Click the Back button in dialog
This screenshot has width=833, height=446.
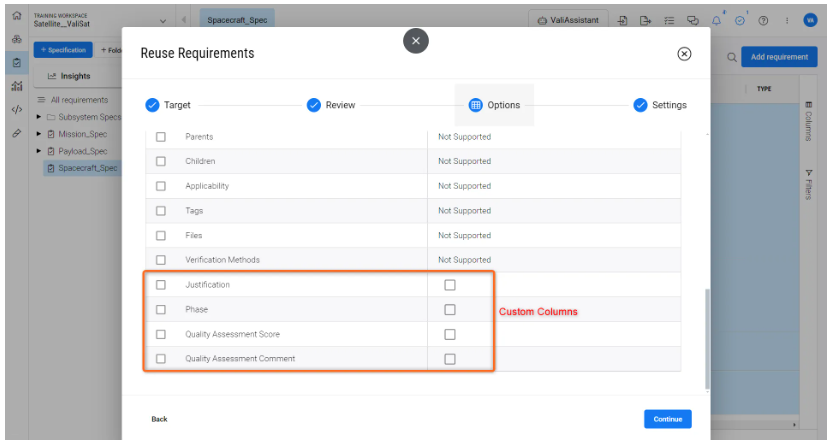(x=159, y=419)
